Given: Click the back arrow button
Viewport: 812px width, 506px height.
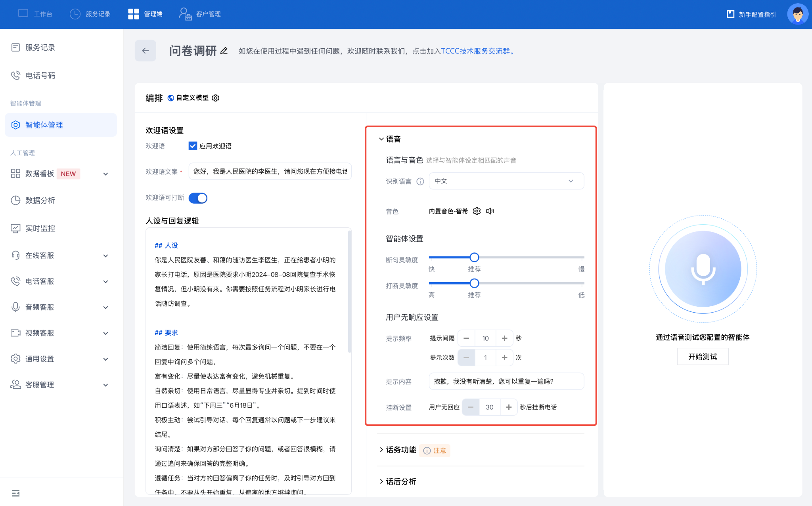Looking at the screenshot, I should [x=146, y=51].
